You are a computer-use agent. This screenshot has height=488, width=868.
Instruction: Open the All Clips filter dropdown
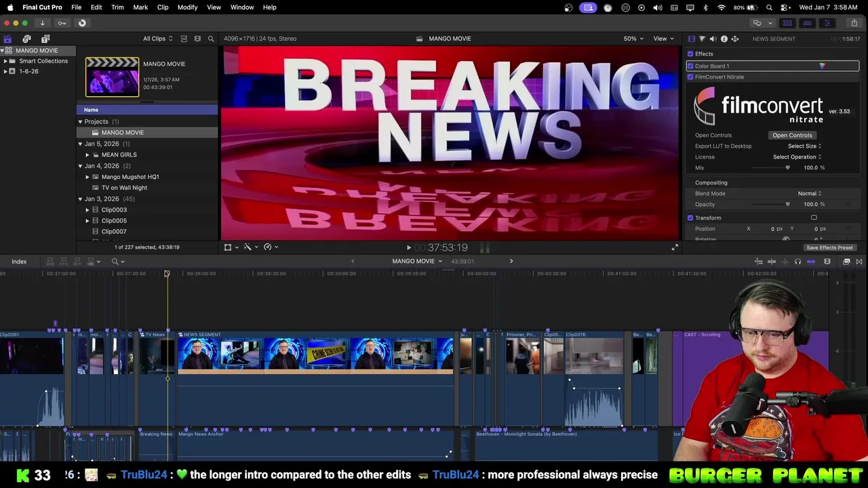pos(157,39)
